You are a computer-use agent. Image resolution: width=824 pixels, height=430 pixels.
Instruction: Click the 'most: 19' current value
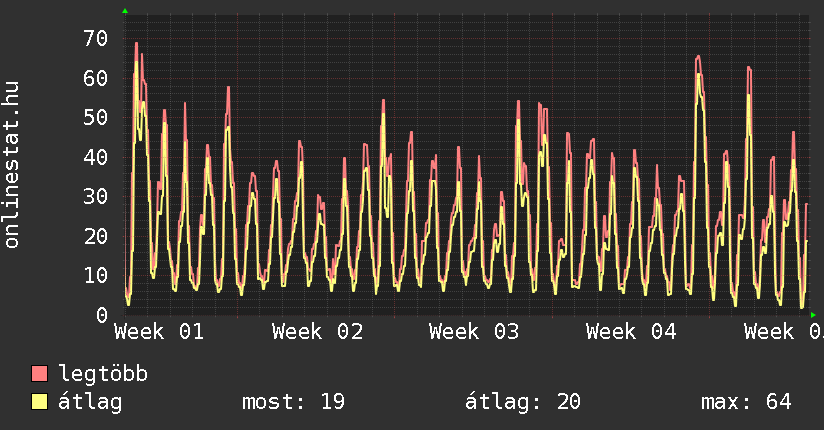click(x=293, y=402)
